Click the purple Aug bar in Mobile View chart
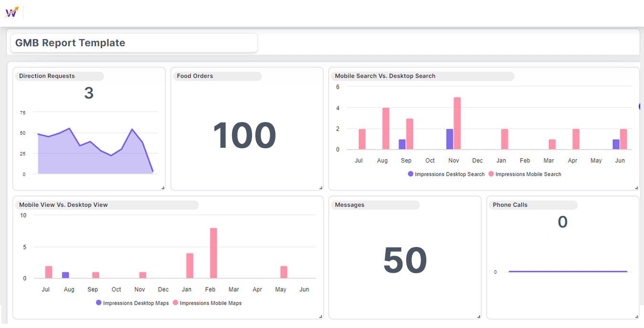The width and height of the screenshot is (644, 328). click(x=65, y=275)
